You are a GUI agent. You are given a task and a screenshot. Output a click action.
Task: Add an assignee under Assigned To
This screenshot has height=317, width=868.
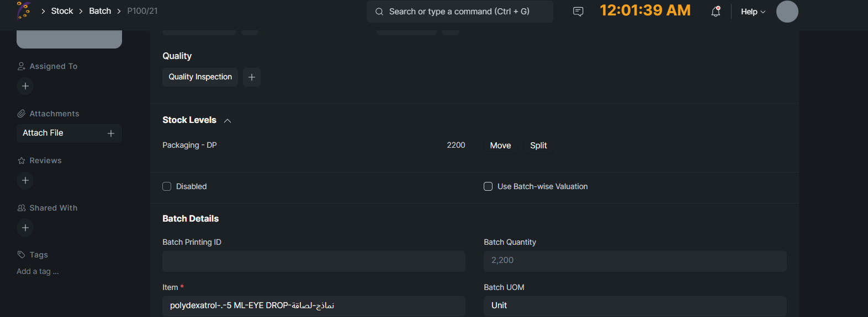point(25,86)
